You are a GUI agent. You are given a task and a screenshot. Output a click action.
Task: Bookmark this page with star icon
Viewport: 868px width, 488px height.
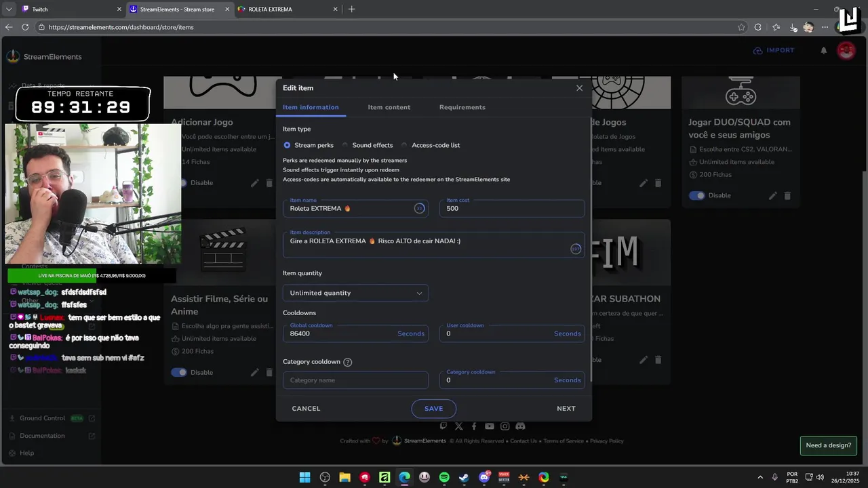point(741,27)
